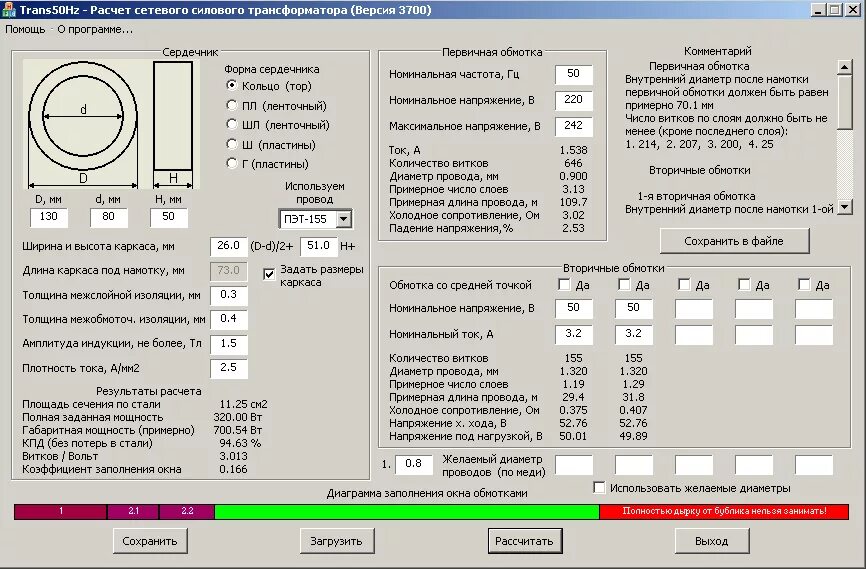
Task: Open the Помощь menu
Action: pyautogui.click(x=25, y=29)
